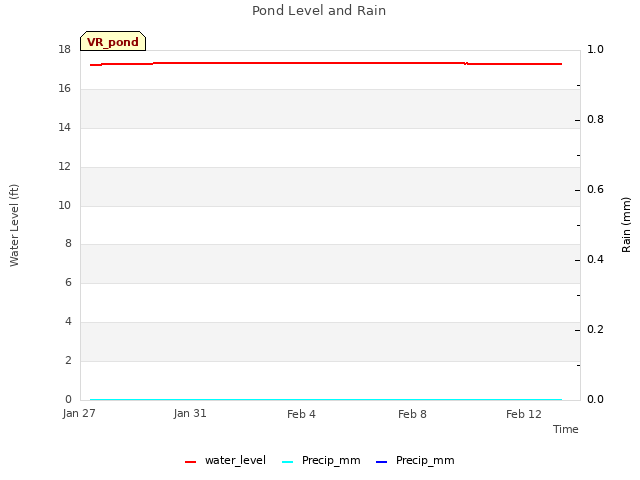Image resolution: width=640 pixels, height=480 pixels.
Task: Click the small dip in the red line
Action: tap(466, 64)
